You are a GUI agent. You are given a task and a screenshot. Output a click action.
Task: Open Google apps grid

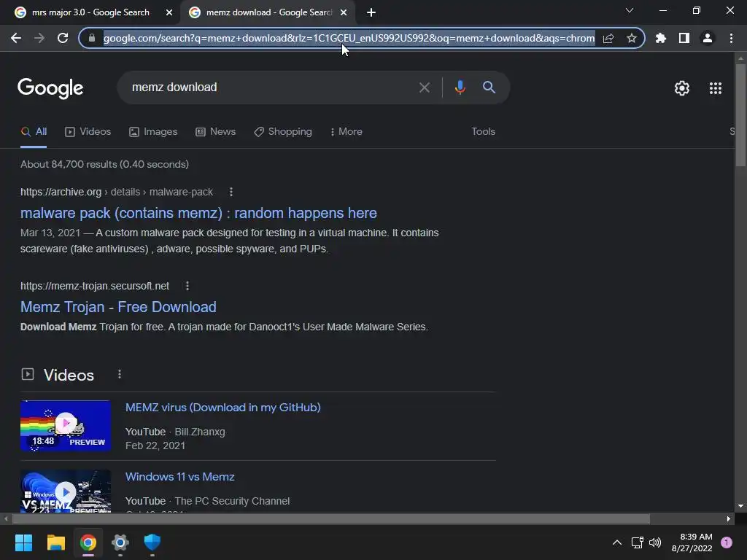click(715, 88)
